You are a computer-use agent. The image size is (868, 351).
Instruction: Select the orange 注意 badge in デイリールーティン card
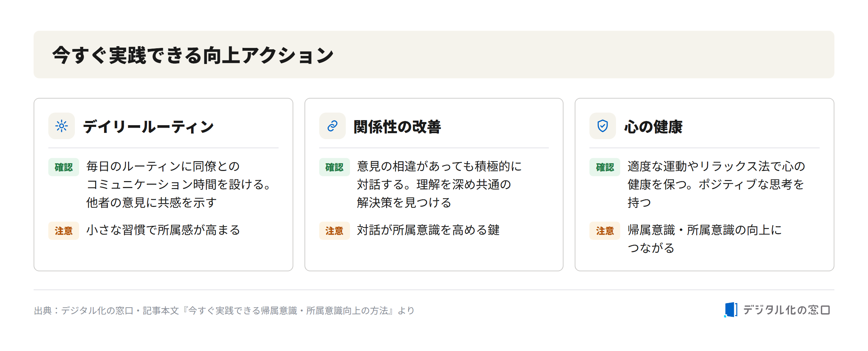pos(64,231)
